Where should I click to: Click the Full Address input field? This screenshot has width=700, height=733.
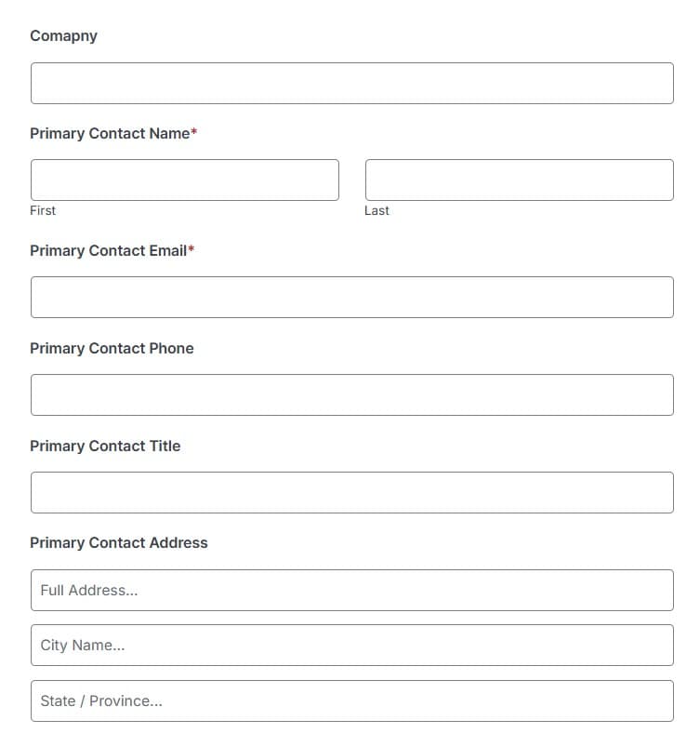tap(352, 590)
